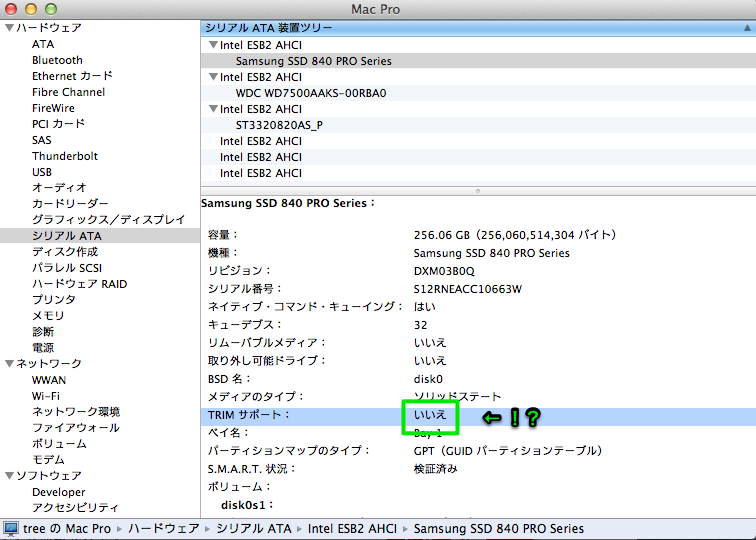Collapse the ネットワーク section
The height and width of the screenshot is (540, 756).
[x=9, y=364]
